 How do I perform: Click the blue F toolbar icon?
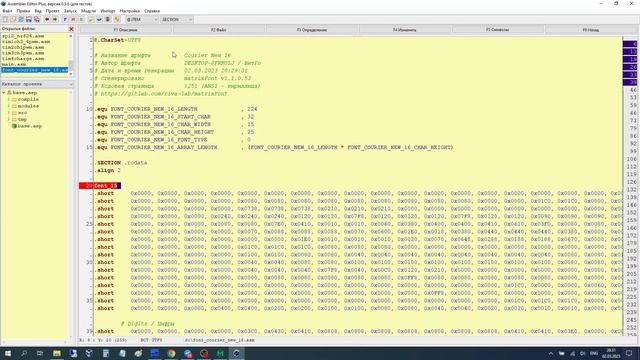point(65,19)
